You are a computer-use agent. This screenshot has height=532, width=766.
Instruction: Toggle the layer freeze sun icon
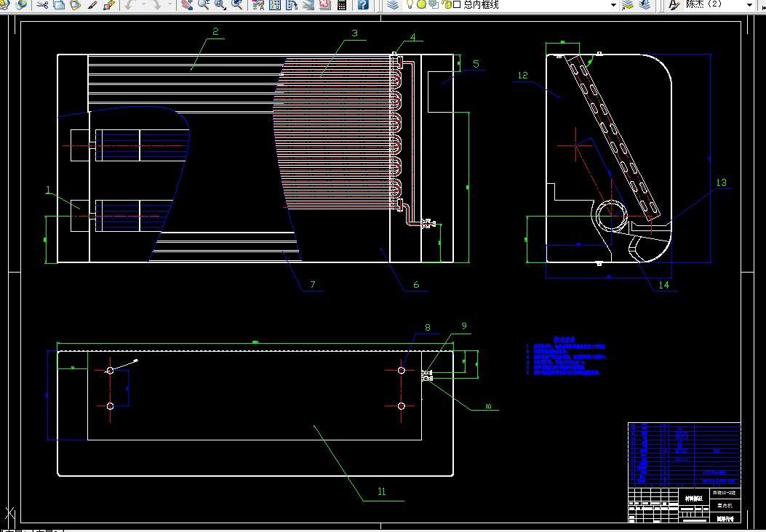pos(421,5)
